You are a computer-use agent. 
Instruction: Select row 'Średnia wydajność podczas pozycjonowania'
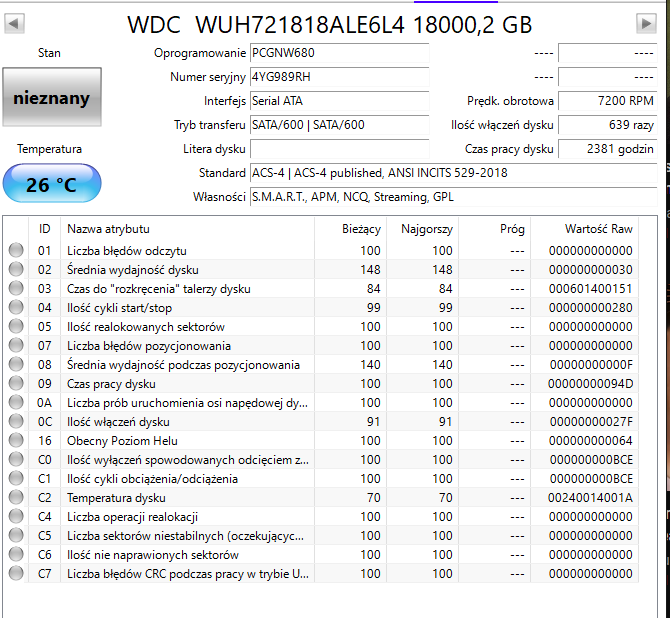[x=323, y=365]
